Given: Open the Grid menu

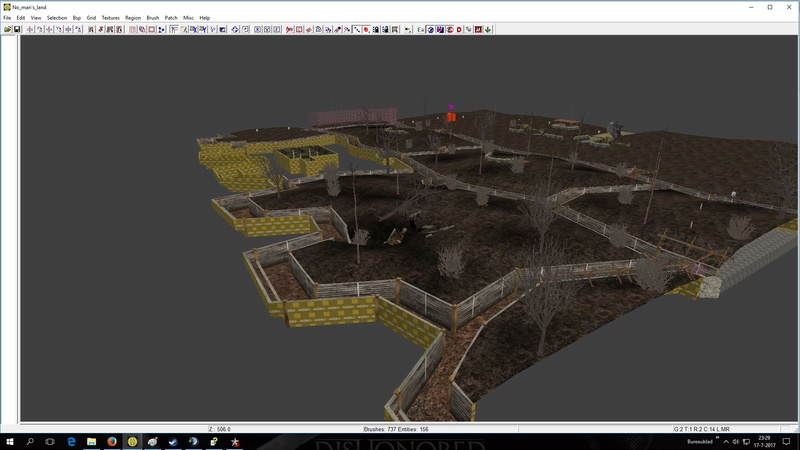Looking at the screenshot, I should pos(91,18).
